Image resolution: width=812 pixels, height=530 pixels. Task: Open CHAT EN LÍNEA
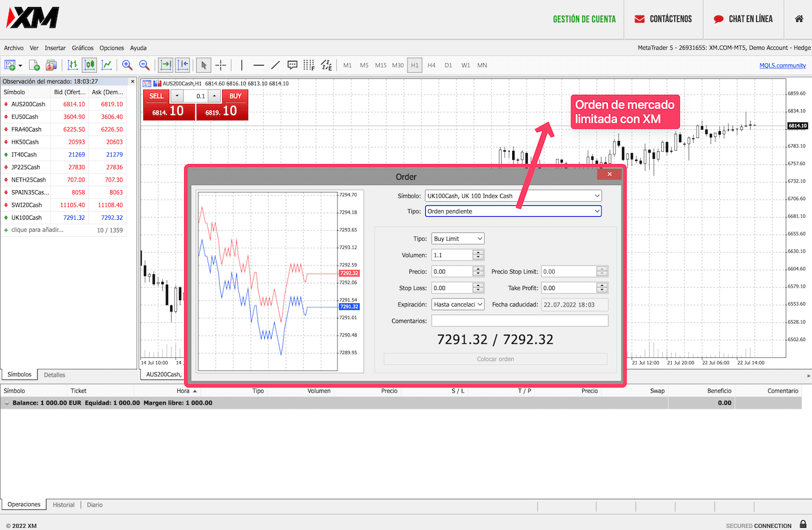(x=743, y=19)
